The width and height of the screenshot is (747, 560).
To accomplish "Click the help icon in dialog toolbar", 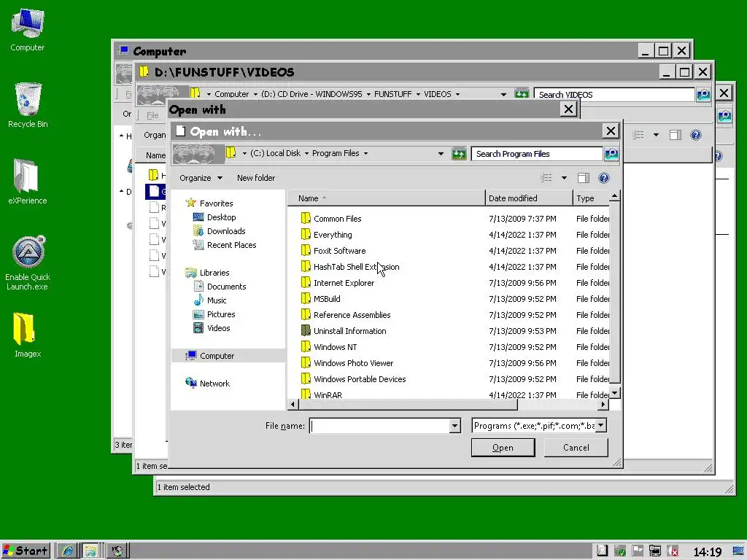I will pos(603,178).
